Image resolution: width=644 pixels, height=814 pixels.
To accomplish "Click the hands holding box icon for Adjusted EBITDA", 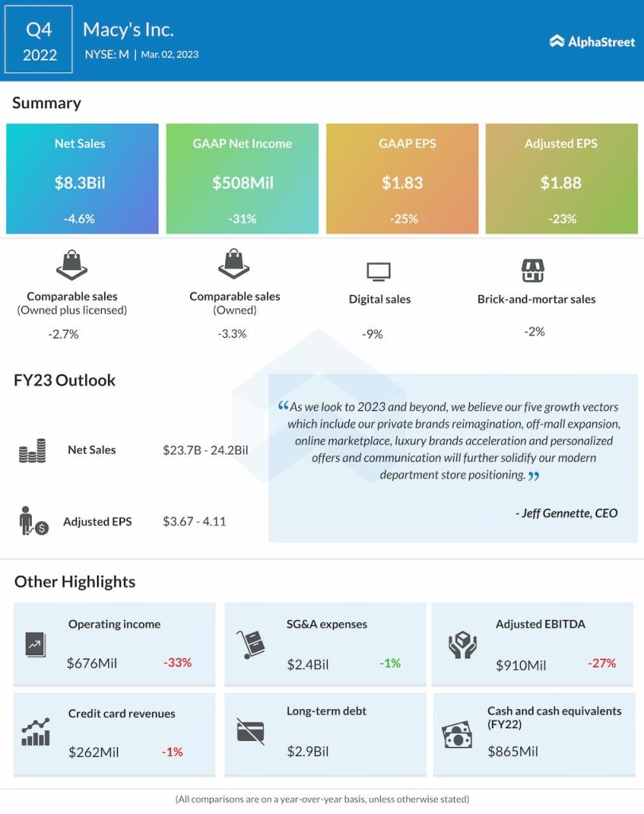I will (462, 645).
